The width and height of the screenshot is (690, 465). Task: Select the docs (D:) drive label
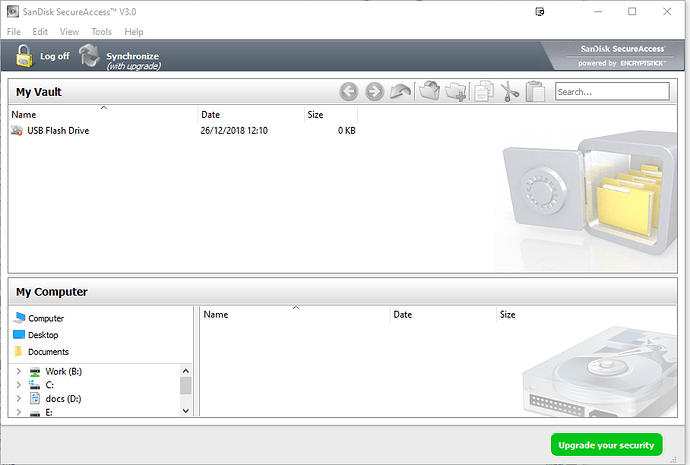(63, 399)
